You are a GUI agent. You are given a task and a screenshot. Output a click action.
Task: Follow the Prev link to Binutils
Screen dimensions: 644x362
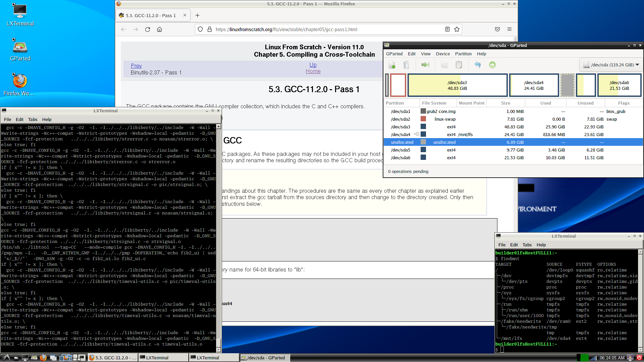coord(136,66)
